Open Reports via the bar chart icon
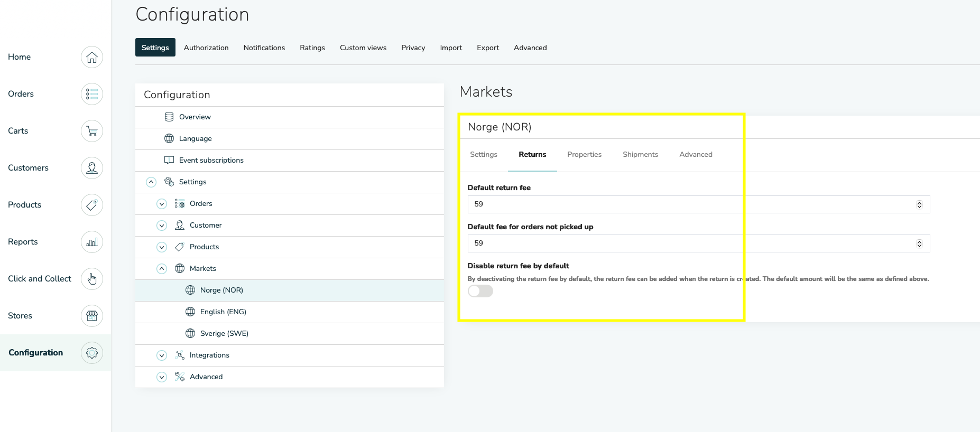This screenshot has width=980, height=432. point(91,242)
